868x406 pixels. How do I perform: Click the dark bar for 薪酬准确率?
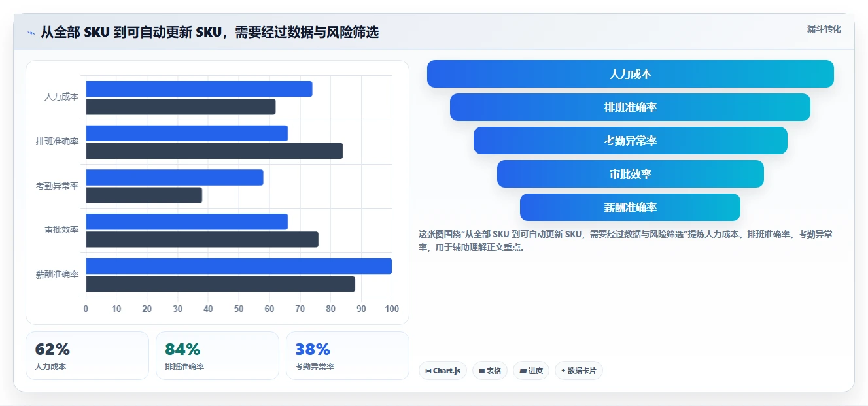pos(220,284)
